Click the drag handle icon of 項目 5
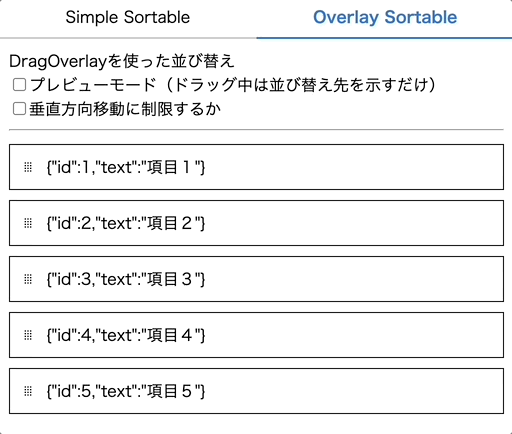 (28, 391)
